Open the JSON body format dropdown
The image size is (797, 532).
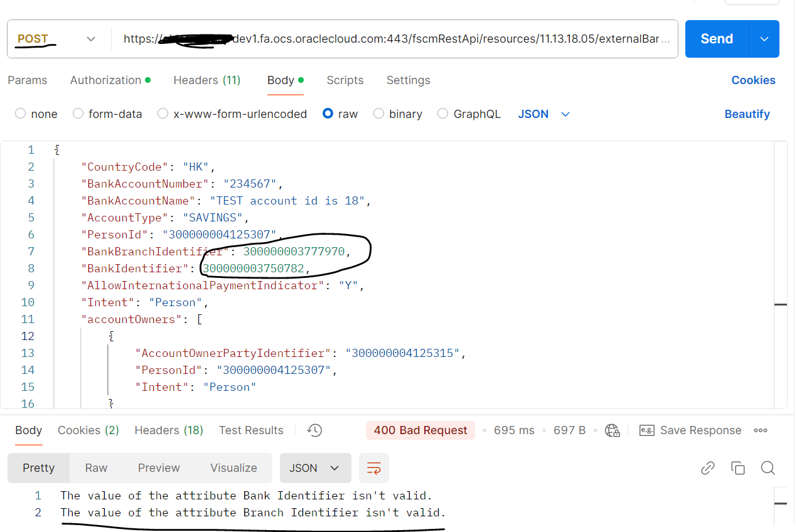click(x=543, y=114)
